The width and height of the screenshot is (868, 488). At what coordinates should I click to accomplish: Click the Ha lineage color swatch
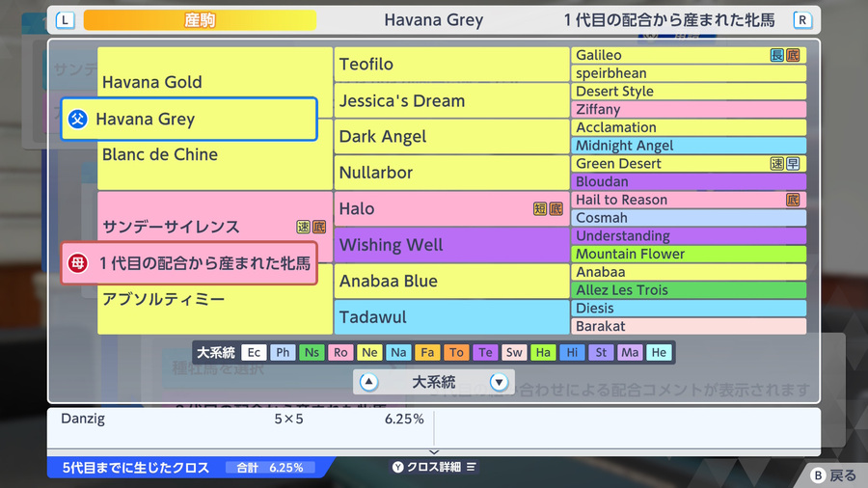point(543,352)
